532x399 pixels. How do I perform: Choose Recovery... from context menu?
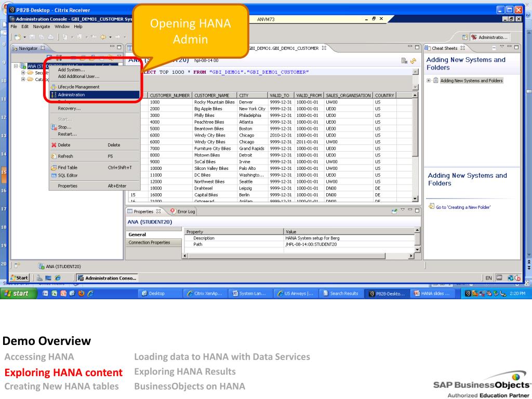(69, 109)
